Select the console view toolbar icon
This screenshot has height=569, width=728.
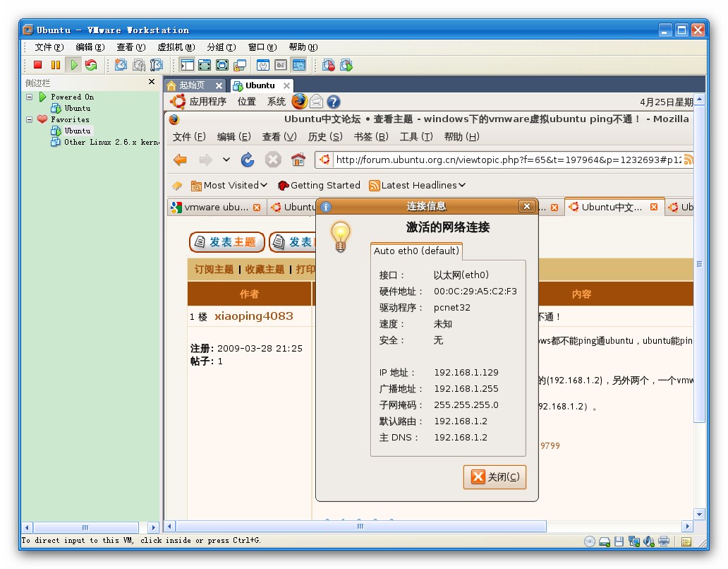(x=298, y=65)
